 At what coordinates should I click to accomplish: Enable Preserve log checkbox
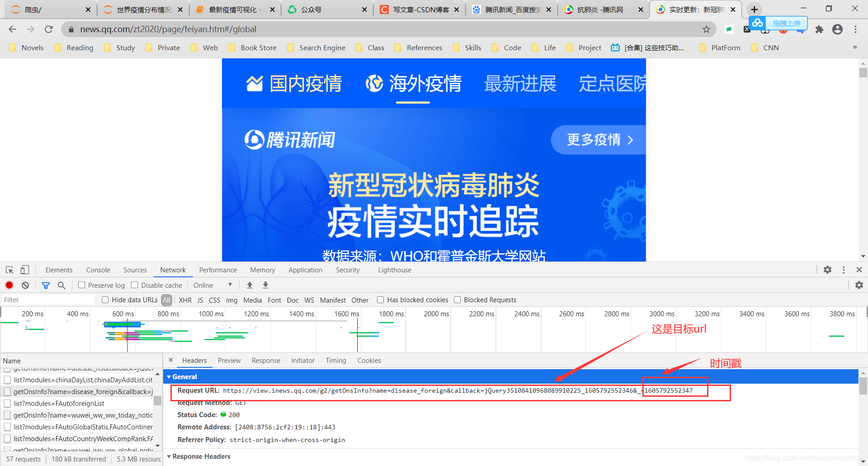81,285
